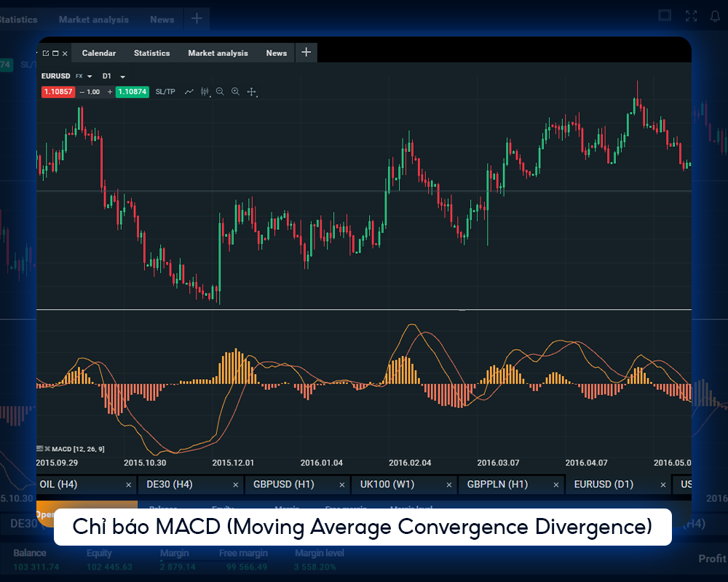Switch to the Market analysis tab

[x=218, y=52]
